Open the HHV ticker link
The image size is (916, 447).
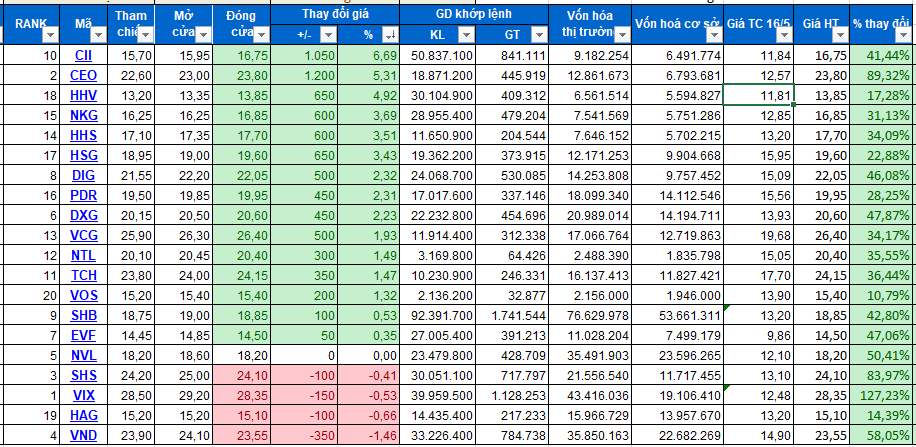pos(84,95)
